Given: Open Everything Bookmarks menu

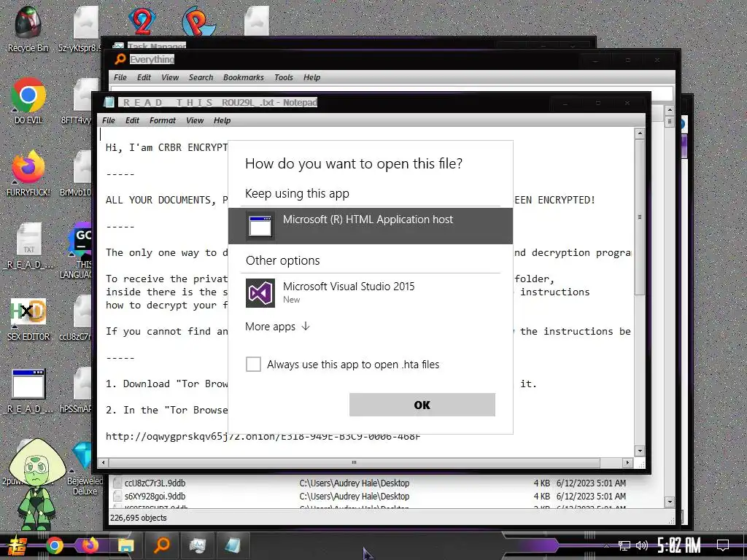Looking at the screenshot, I should coord(243,77).
